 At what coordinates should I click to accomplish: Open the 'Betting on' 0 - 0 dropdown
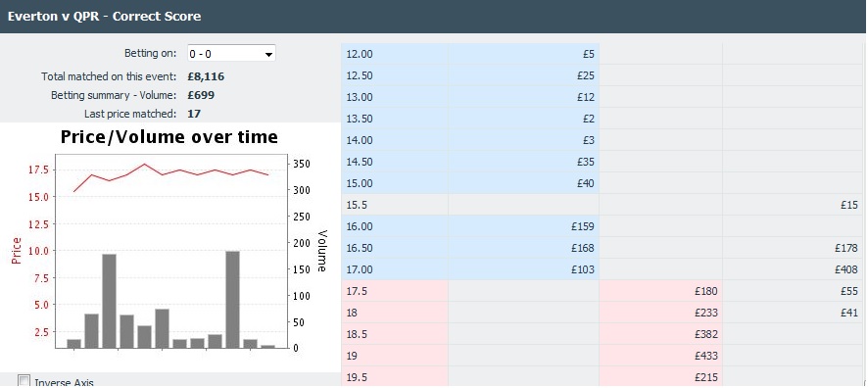231,54
